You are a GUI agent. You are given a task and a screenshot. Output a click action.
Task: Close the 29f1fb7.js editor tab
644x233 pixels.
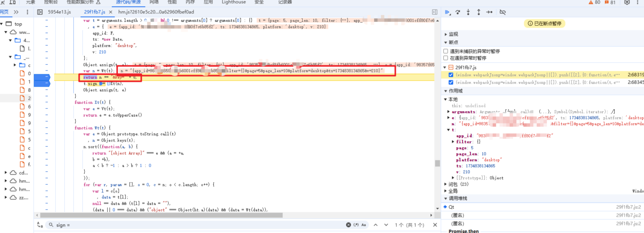(x=111, y=12)
